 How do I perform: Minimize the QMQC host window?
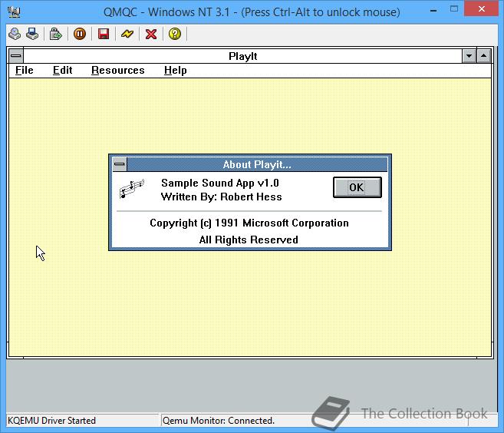click(433, 10)
